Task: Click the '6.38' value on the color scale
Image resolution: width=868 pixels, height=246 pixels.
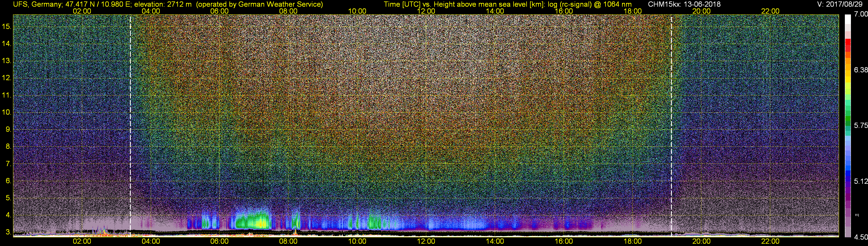Action: (861, 70)
